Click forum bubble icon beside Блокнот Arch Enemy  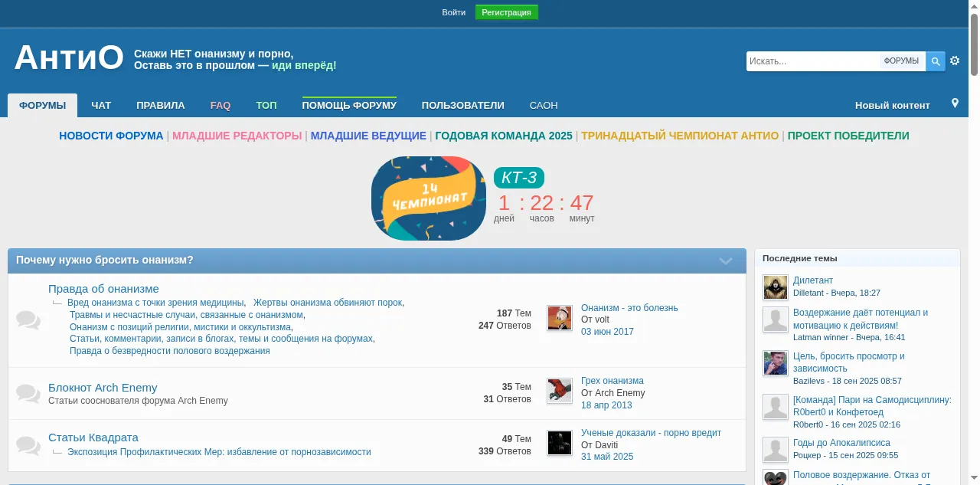click(x=28, y=394)
